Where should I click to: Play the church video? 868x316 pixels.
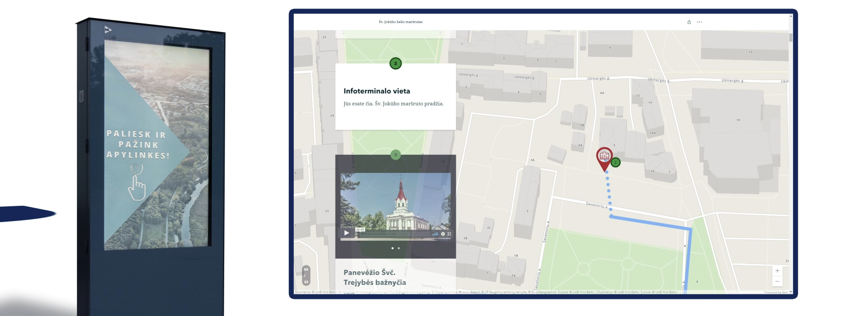pos(347,233)
